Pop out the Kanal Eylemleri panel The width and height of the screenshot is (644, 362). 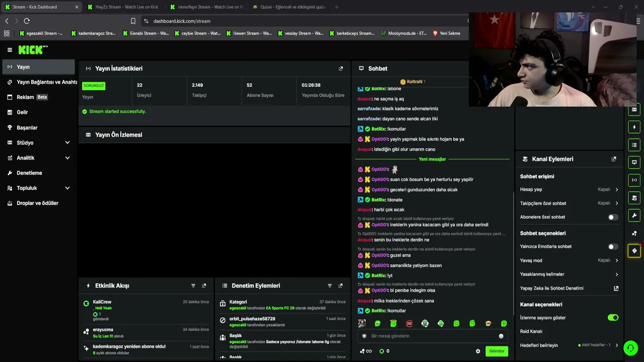pyautogui.click(x=614, y=159)
